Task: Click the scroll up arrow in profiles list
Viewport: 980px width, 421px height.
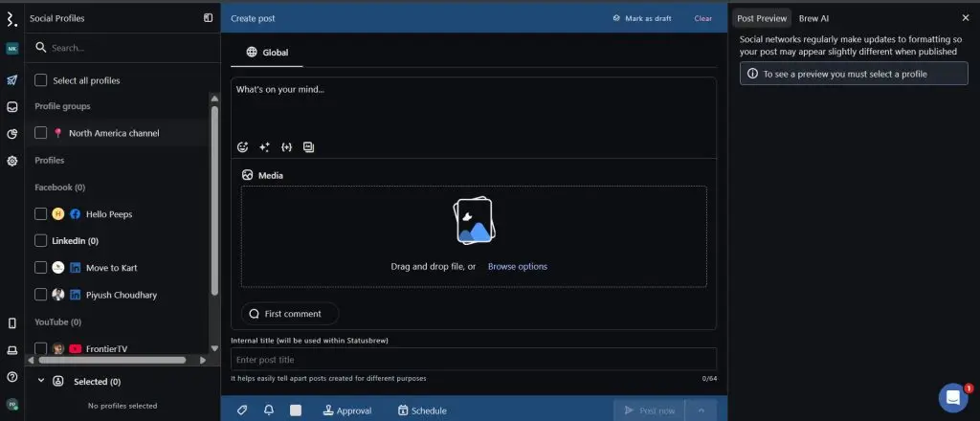Action: [215, 98]
